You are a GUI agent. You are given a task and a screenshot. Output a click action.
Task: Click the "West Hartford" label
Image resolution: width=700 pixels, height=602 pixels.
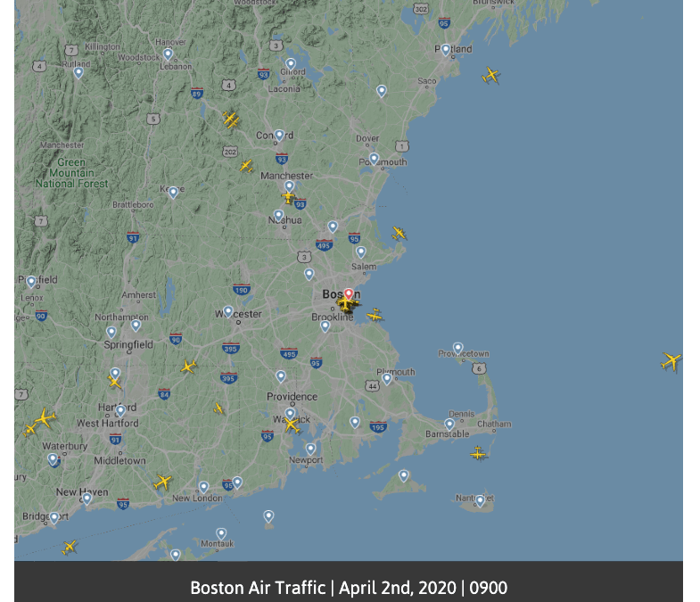coord(108,424)
